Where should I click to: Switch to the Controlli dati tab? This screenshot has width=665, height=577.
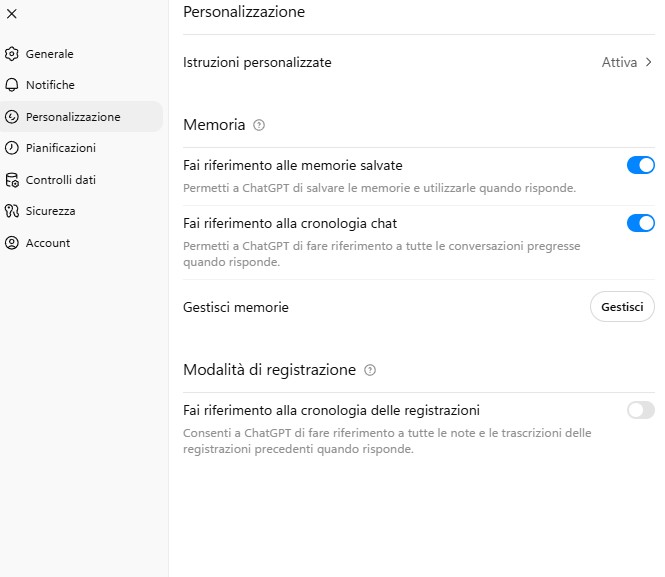60,180
